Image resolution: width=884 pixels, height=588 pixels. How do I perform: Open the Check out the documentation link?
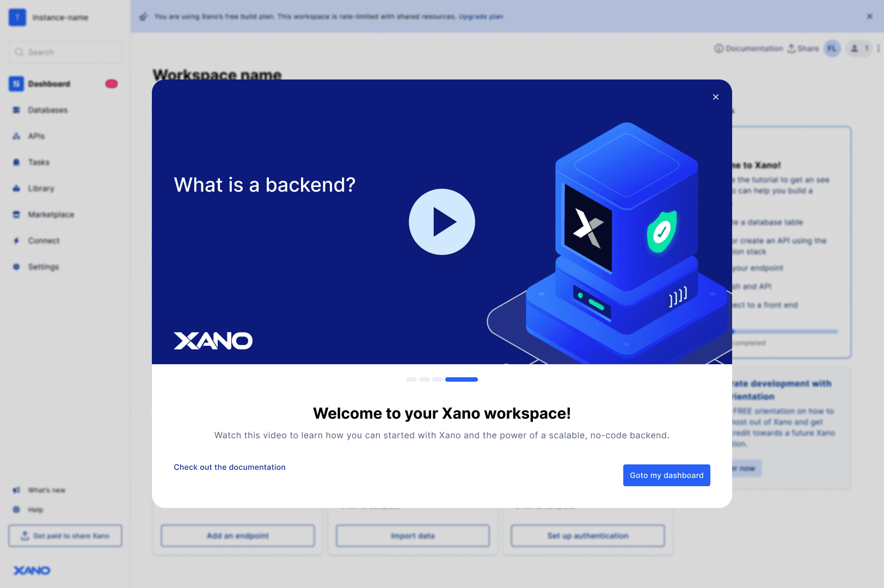coord(230,467)
